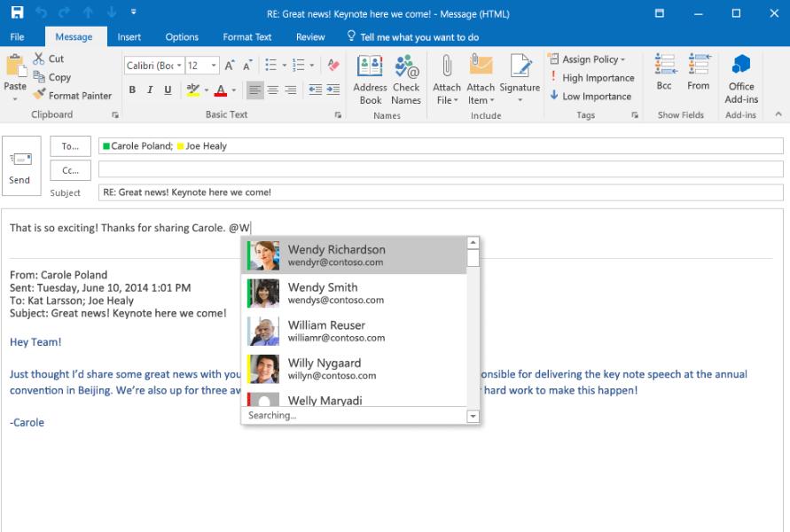The width and height of the screenshot is (790, 532).
Task: Expand the Paste options arrow
Action: (x=15, y=98)
